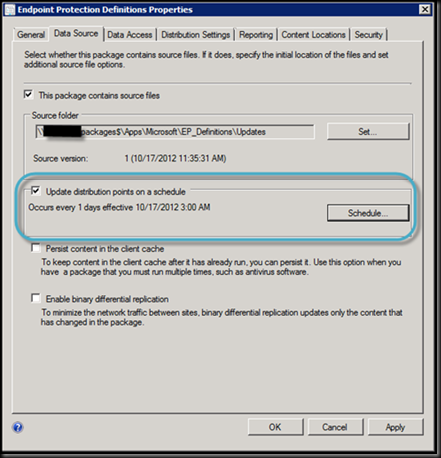Confirm changes with the OK button
Image resolution: width=441 pixels, height=458 pixels.
click(275, 427)
